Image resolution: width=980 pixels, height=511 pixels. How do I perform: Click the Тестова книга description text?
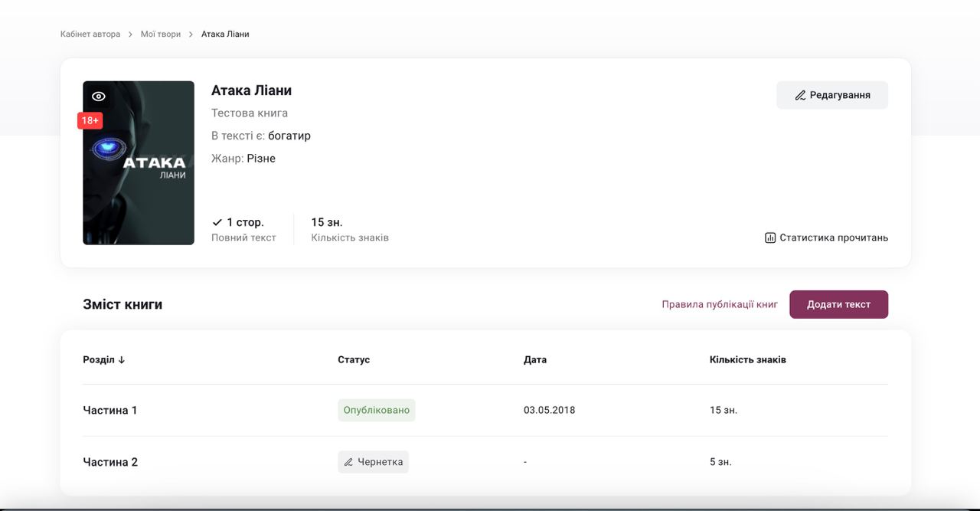[x=250, y=113]
